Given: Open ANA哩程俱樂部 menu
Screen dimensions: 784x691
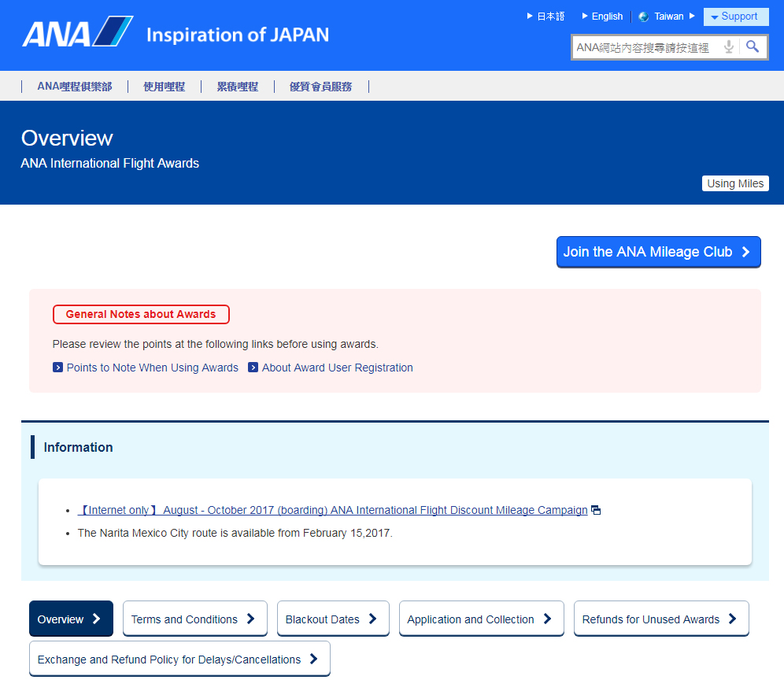Looking at the screenshot, I should [x=75, y=87].
